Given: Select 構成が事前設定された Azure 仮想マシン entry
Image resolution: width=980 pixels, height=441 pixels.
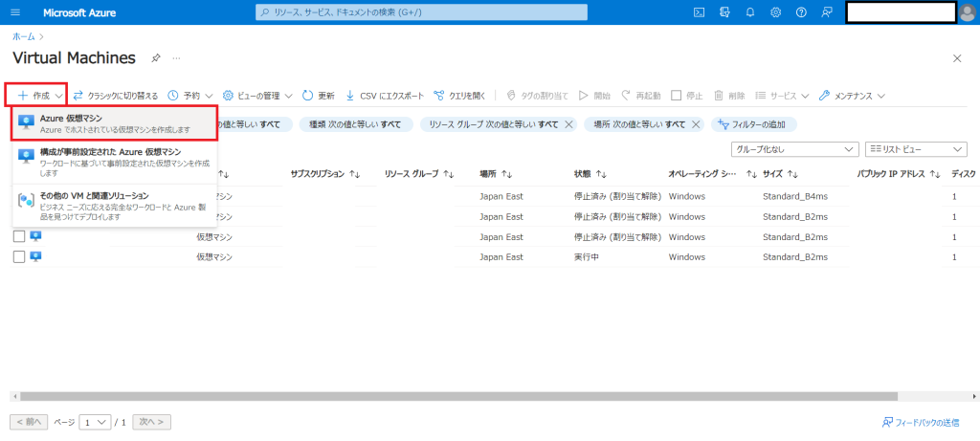Looking at the screenshot, I should pyautogui.click(x=115, y=161).
